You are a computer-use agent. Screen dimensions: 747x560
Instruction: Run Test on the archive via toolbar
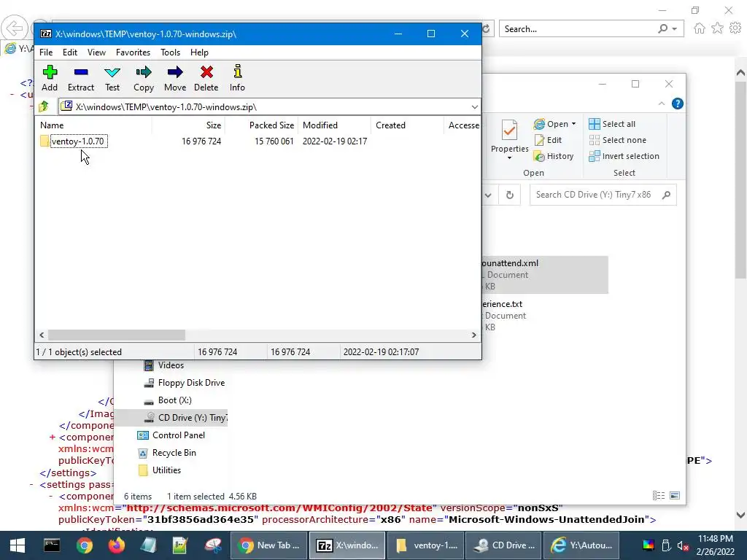(112, 78)
